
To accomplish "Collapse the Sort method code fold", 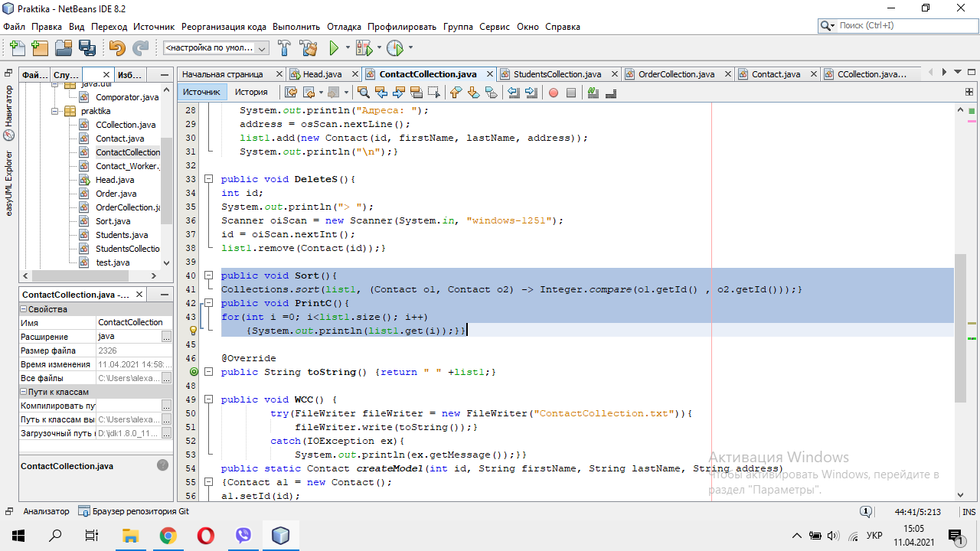I will (208, 275).
